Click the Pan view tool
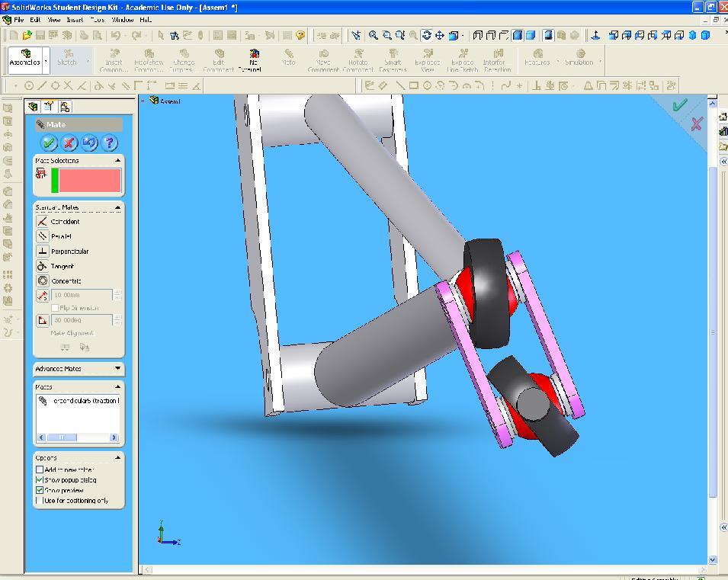This screenshot has height=580, width=728. point(440,35)
